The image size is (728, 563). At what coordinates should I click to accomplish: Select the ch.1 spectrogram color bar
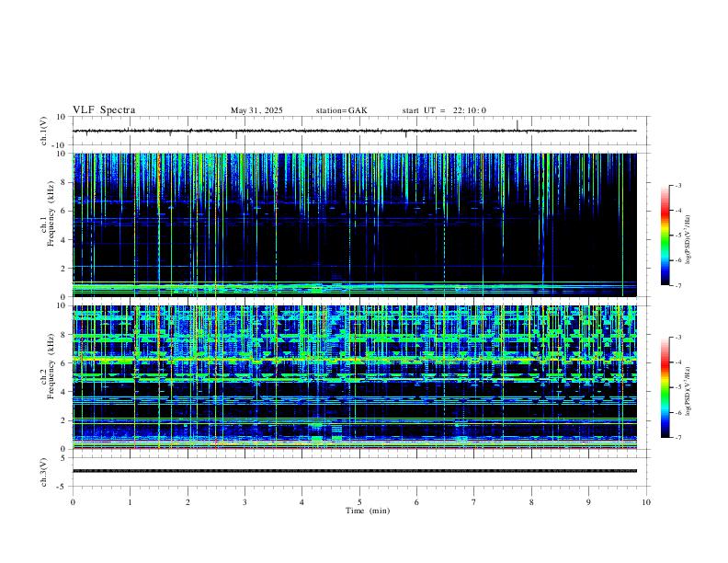click(665, 236)
